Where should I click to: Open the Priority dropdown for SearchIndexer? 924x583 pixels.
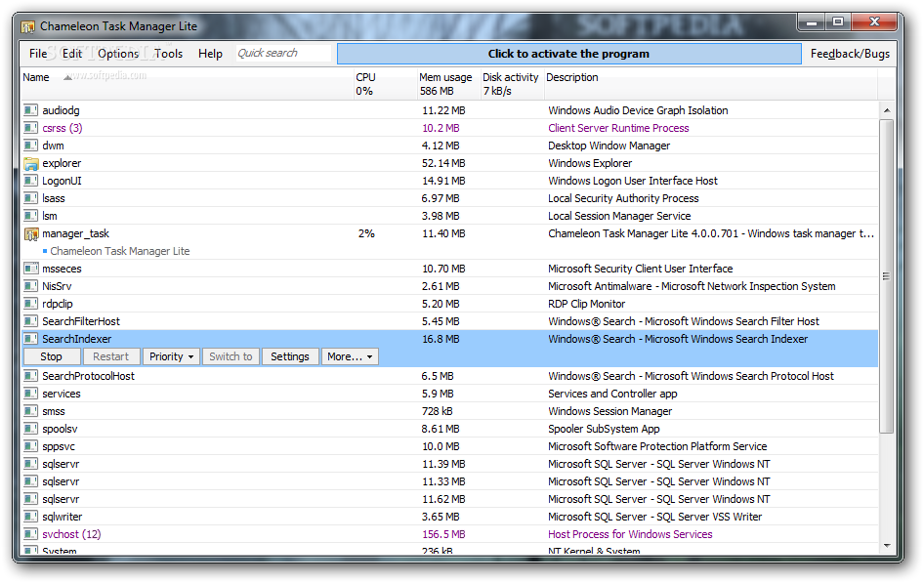[x=171, y=356]
